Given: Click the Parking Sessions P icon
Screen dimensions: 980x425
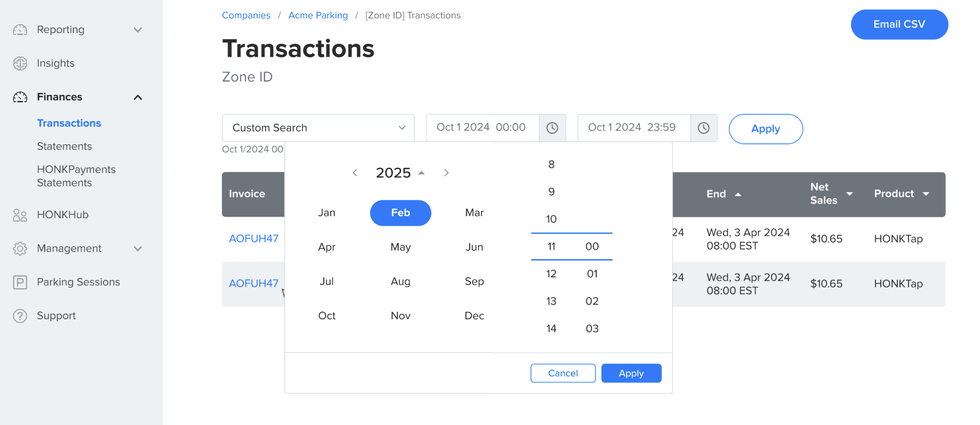Looking at the screenshot, I should [x=20, y=282].
